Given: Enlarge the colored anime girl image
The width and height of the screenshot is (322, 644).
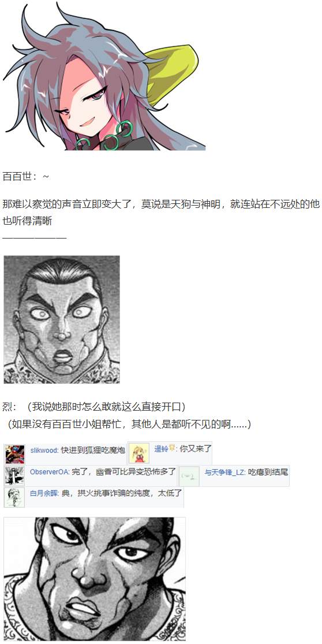Looking at the screenshot, I should coord(103,76).
